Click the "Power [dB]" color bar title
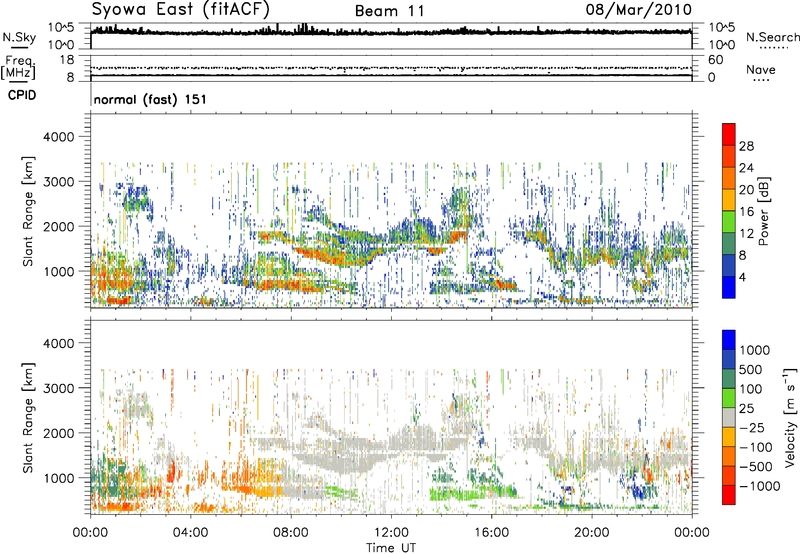Screen dimensions: 800x554 (x=763, y=211)
